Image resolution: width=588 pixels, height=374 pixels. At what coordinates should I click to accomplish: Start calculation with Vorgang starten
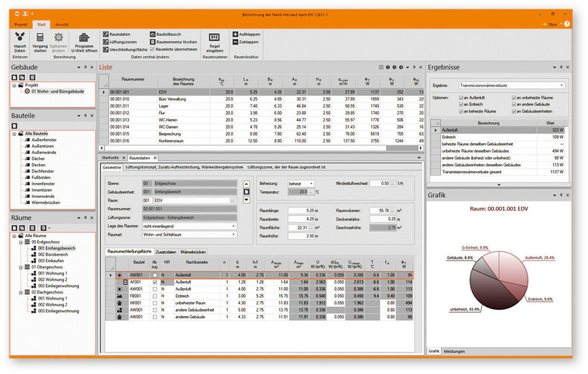pyautogui.click(x=40, y=36)
